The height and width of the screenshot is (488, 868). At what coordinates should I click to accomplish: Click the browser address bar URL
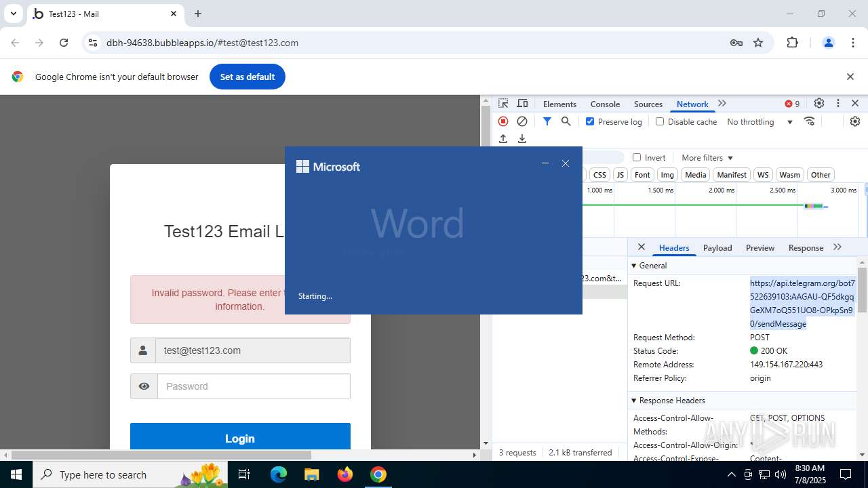click(202, 43)
